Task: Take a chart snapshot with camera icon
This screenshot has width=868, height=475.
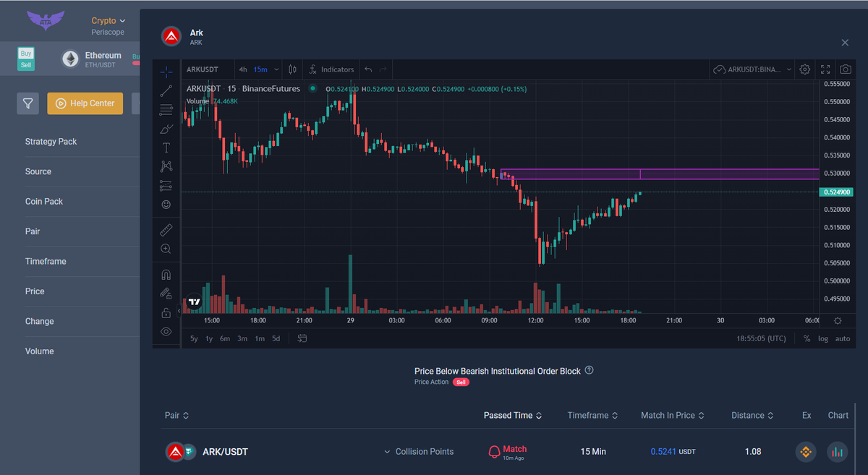Action: (845, 69)
